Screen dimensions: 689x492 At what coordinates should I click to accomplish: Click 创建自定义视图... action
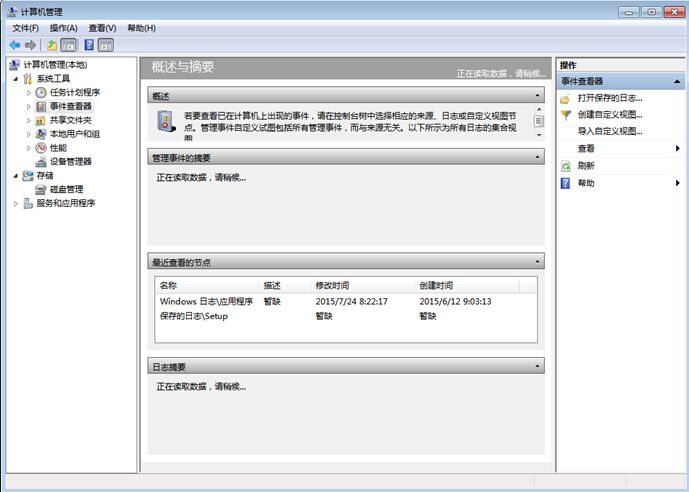610,115
